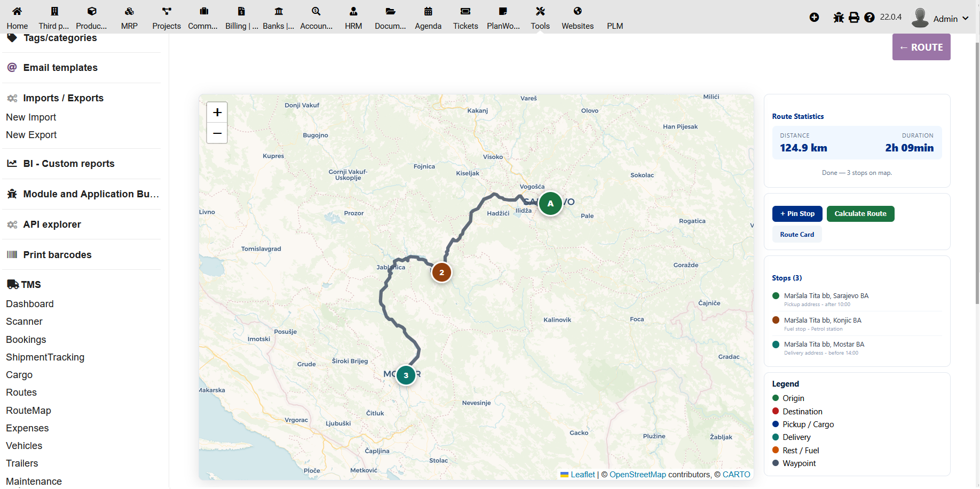The height and width of the screenshot is (489, 980).
Task: Select the Sarajevo stop in Stops list
Action: 857,299
